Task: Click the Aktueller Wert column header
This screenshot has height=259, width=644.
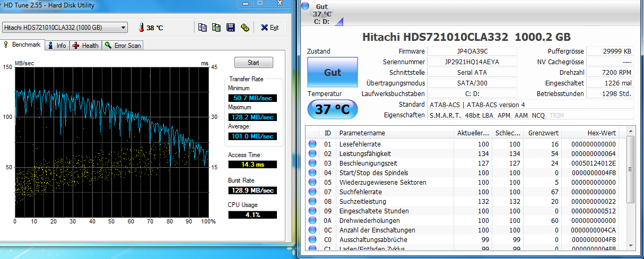Action: coord(473,133)
